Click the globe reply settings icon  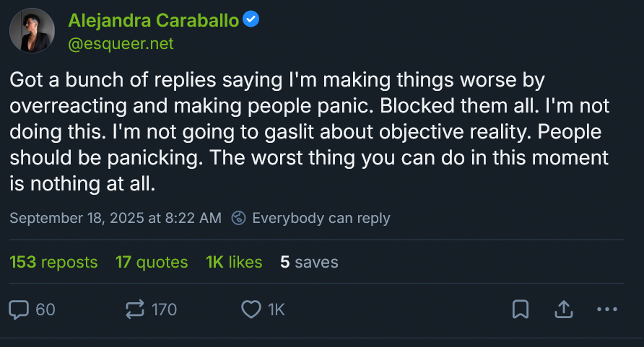pyautogui.click(x=239, y=218)
